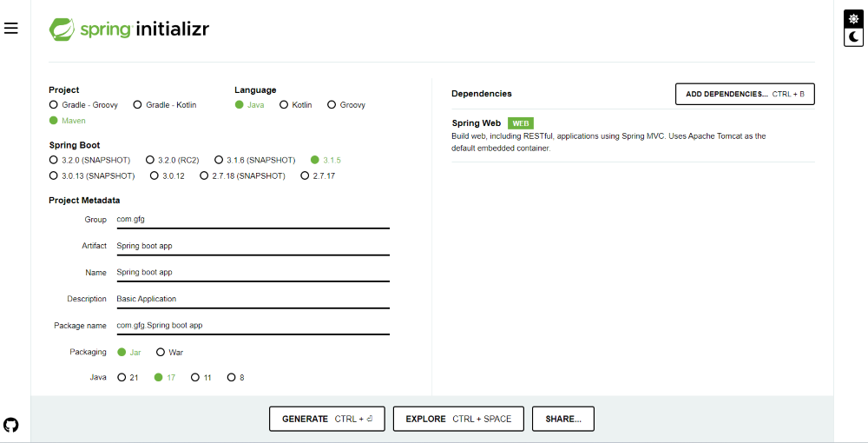Select Java version 11
Image resolution: width=868 pixels, height=443 pixels.
(x=201, y=378)
